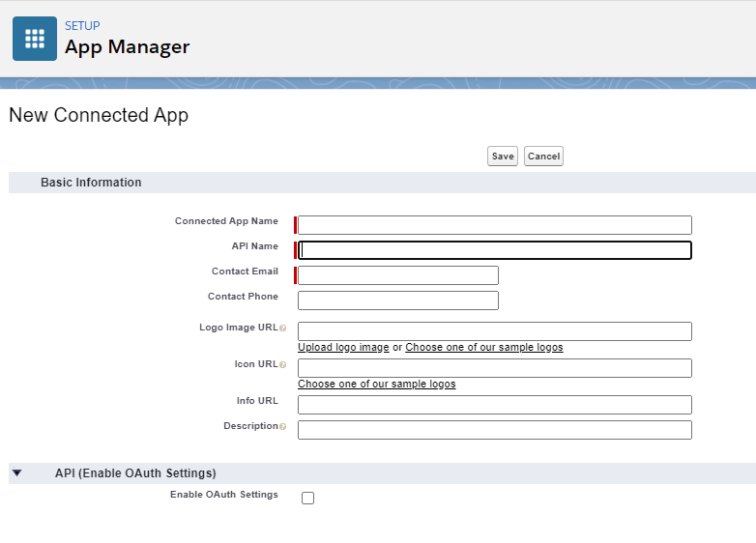
Task: Open Icon URL help icon
Action: pyautogui.click(x=283, y=364)
